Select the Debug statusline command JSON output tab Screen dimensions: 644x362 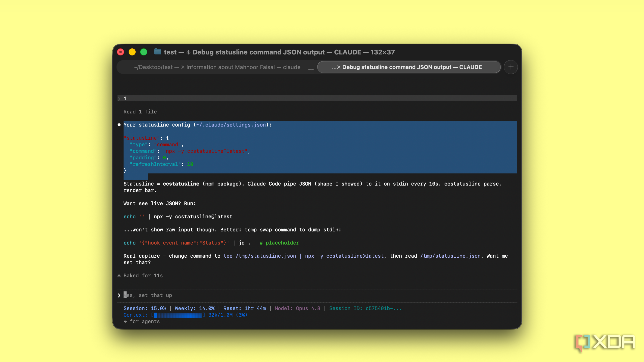pos(409,67)
